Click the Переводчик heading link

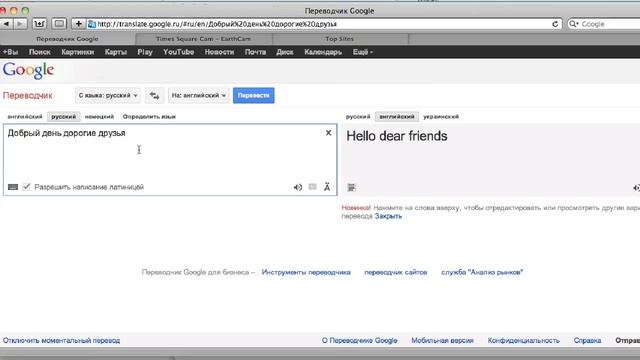[28, 96]
